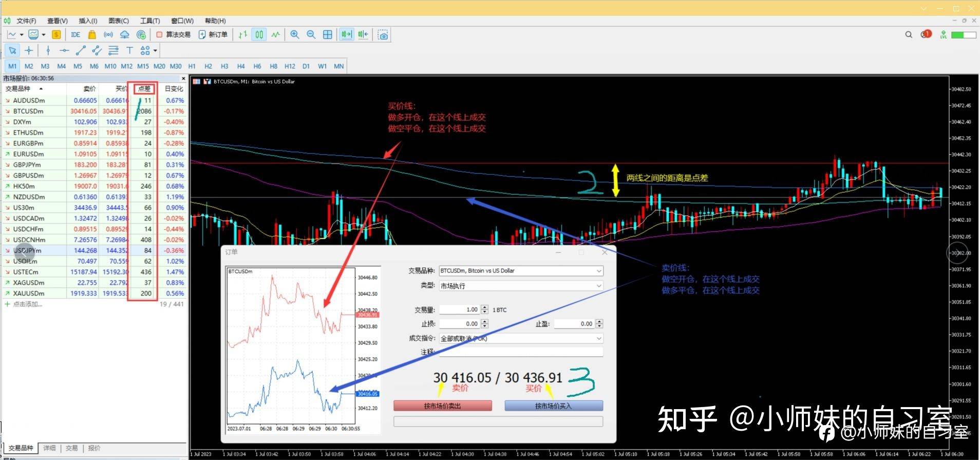Close the Market Watch panel

click(183, 78)
